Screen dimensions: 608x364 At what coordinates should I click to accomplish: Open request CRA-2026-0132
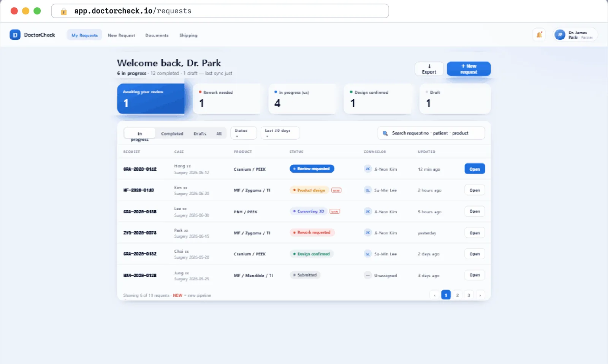[475, 254]
